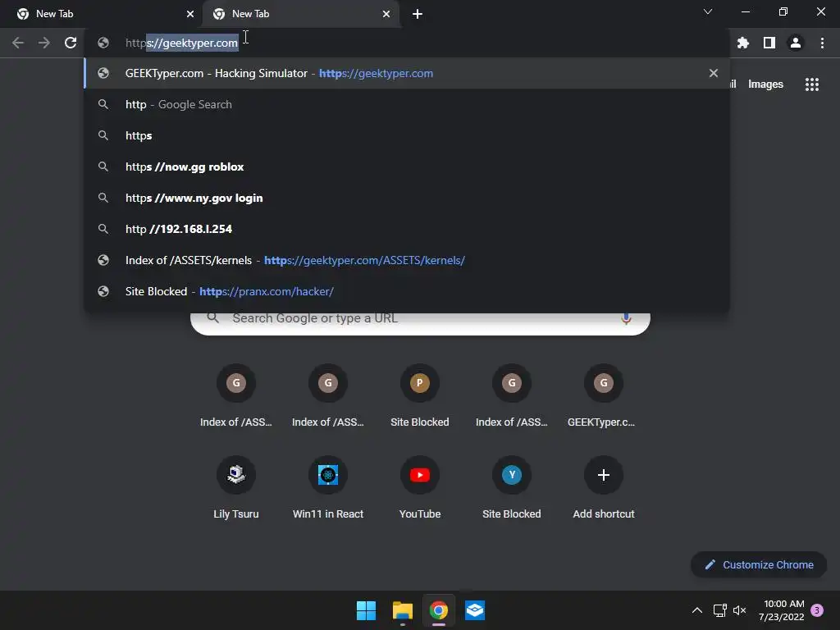This screenshot has height=630, width=840.
Task: Open the blue box taskbar app
Action: point(475,610)
